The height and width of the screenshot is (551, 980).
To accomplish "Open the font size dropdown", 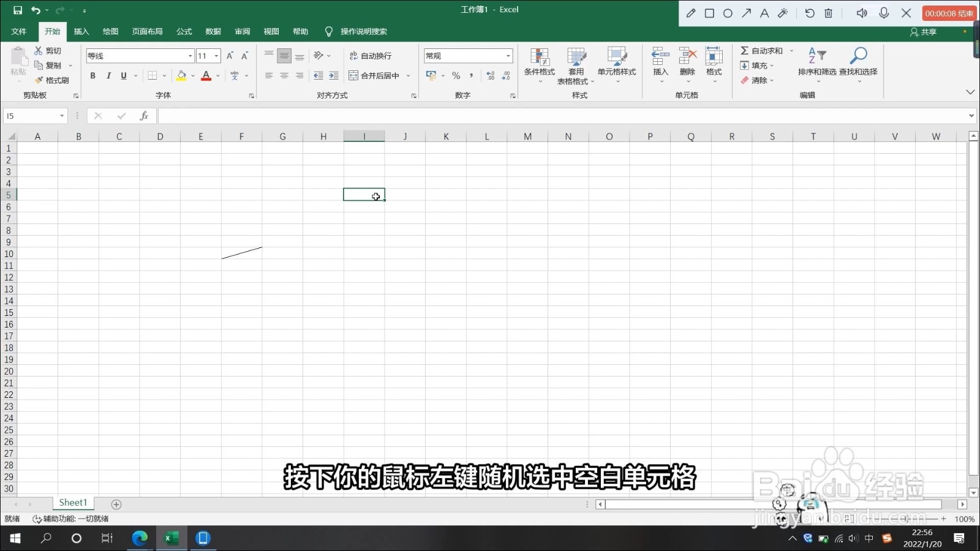I will pyautogui.click(x=216, y=56).
